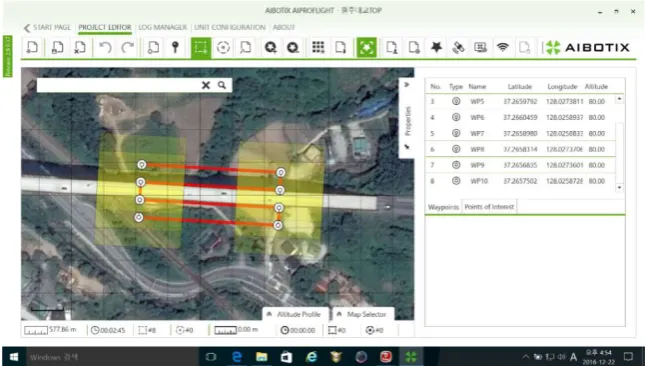Click the document export icon beside the grid
Screen dimensions: 645x366
(x=341, y=47)
